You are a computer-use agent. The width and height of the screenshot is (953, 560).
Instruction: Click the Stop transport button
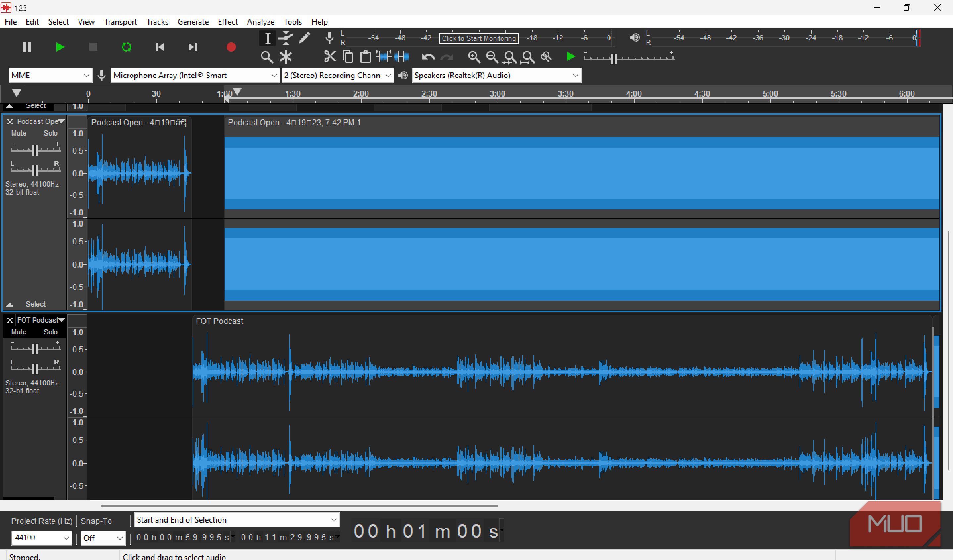[x=93, y=47]
